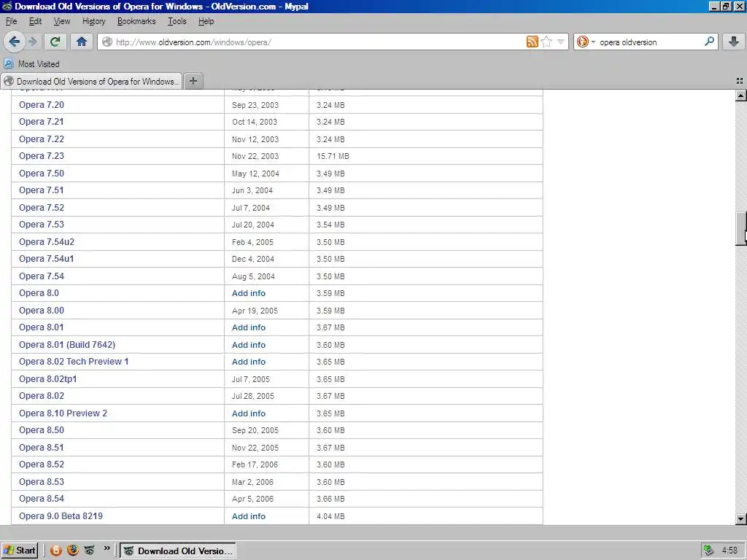747x560 pixels.
Task: Open the Opera 7.20 download link
Action: tap(42, 105)
